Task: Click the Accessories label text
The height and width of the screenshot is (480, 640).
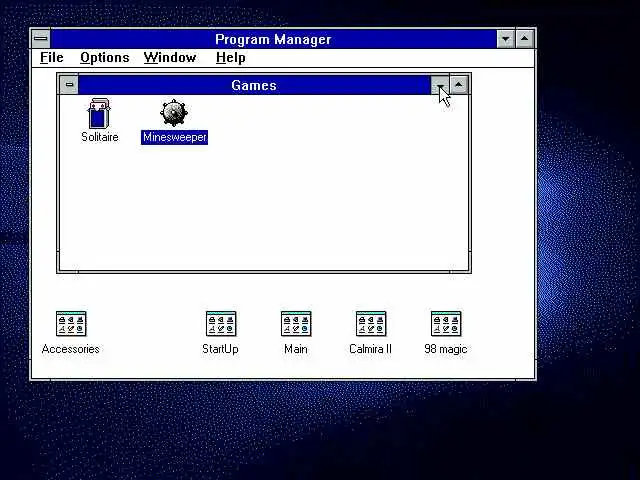Action: click(71, 349)
